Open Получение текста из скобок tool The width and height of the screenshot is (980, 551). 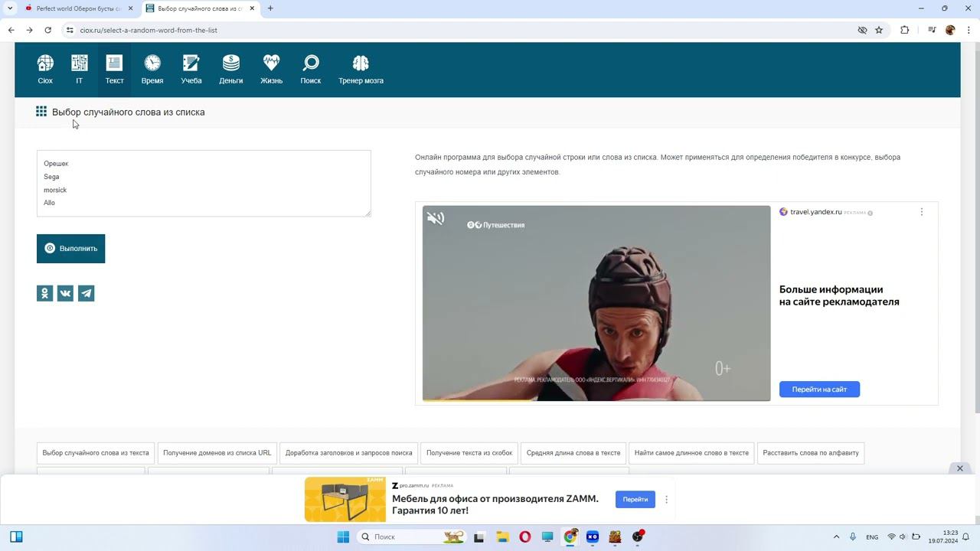pos(469,453)
